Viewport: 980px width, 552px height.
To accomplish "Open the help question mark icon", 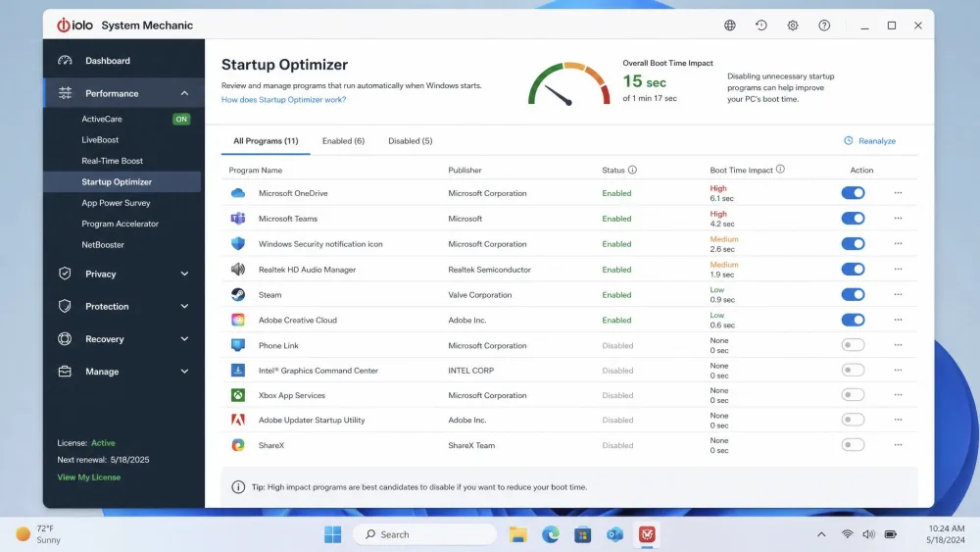I will click(x=824, y=25).
